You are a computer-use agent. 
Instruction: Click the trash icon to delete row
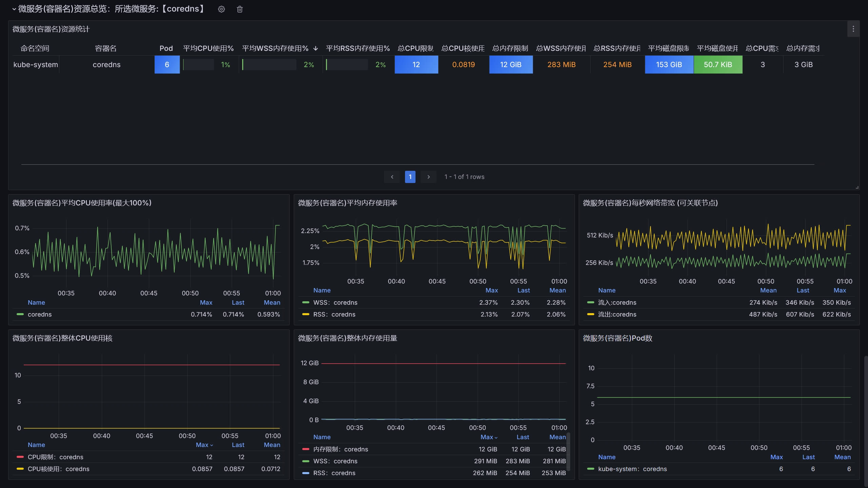[239, 9]
